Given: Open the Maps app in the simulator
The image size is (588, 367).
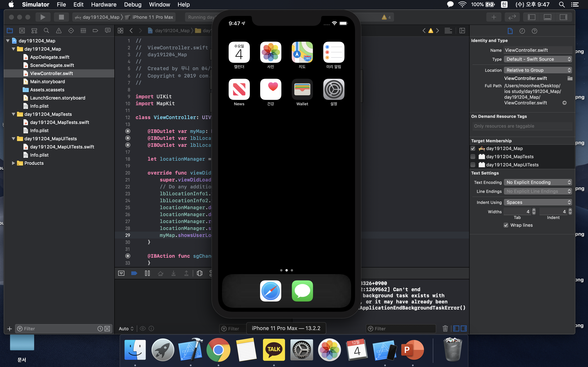Looking at the screenshot, I should (302, 52).
